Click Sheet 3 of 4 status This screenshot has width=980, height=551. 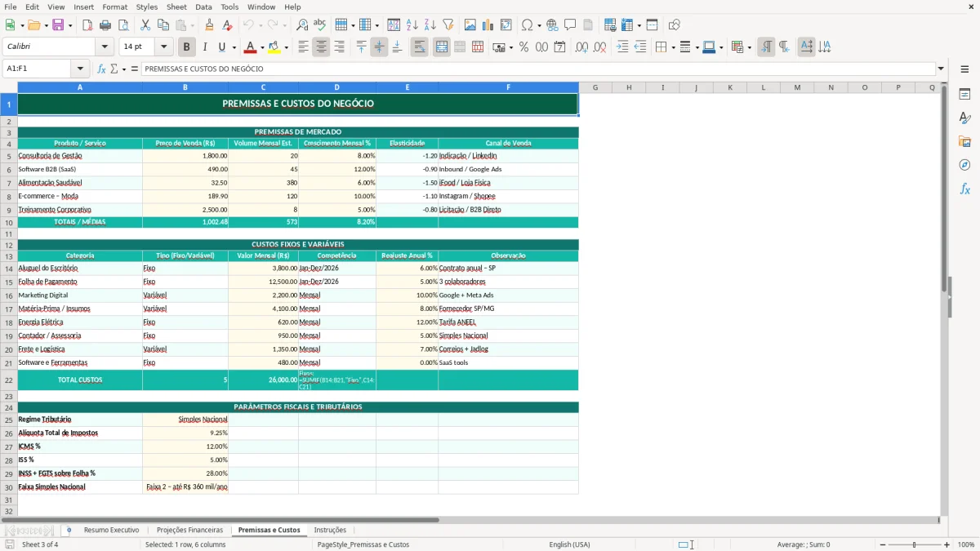point(40,544)
